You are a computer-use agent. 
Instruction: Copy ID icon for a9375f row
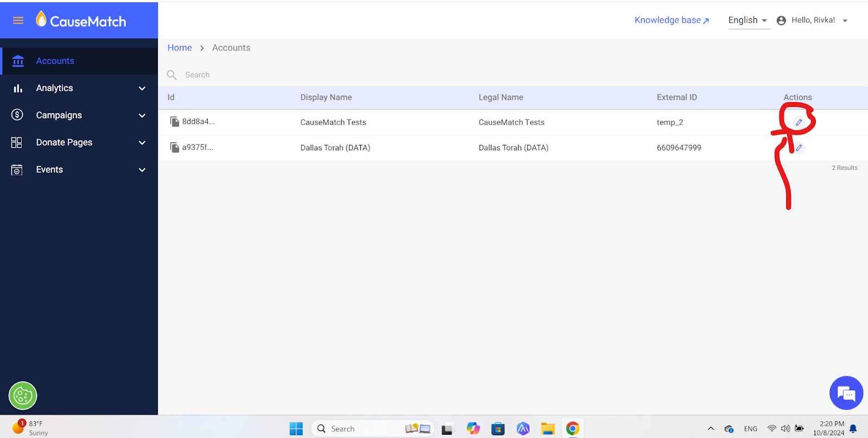[x=175, y=148]
